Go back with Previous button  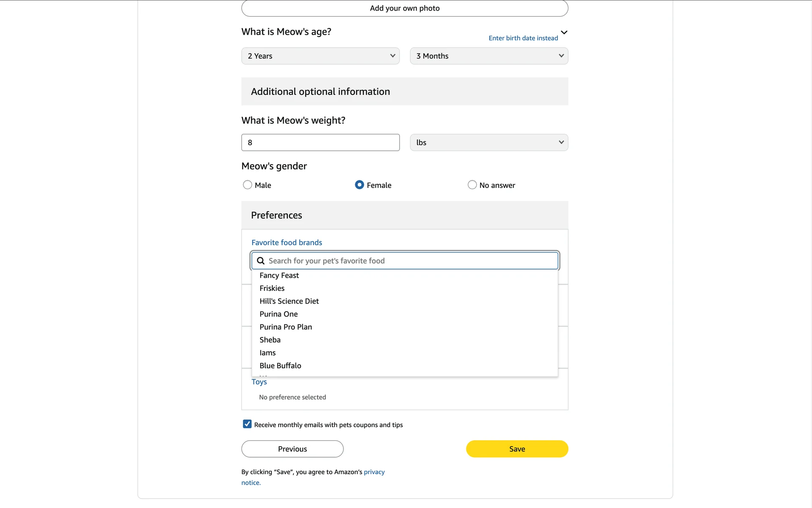click(x=292, y=449)
